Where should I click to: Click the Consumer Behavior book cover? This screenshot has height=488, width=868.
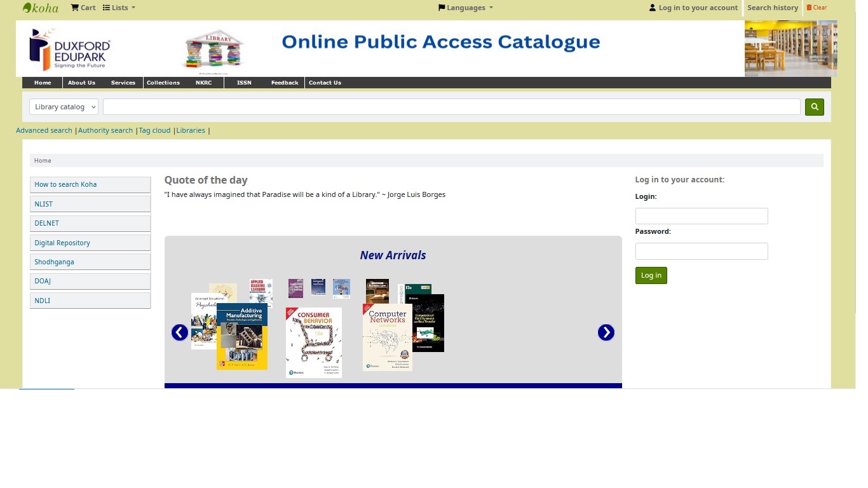tap(313, 342)
